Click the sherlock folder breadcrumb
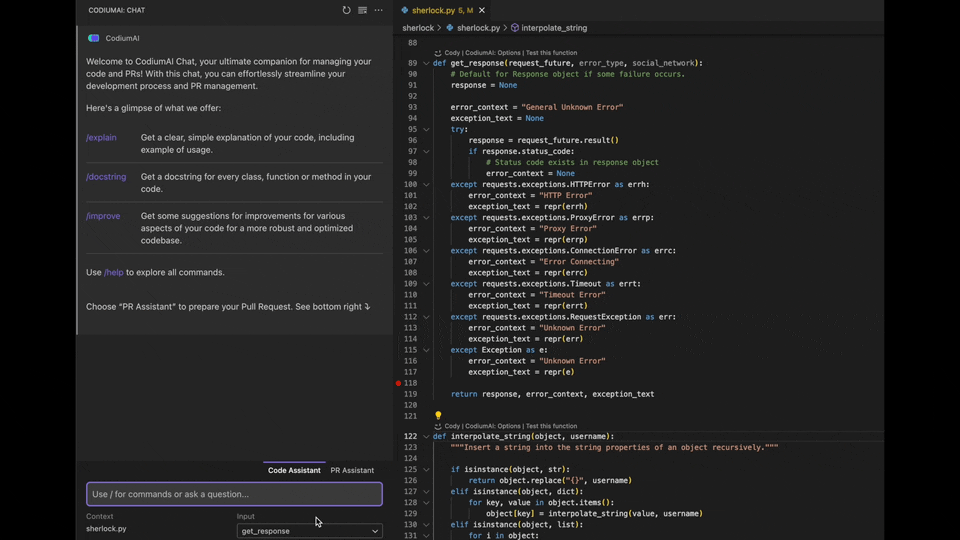The width and height of the screenshot is (960, 540). [x=418, y=28]
